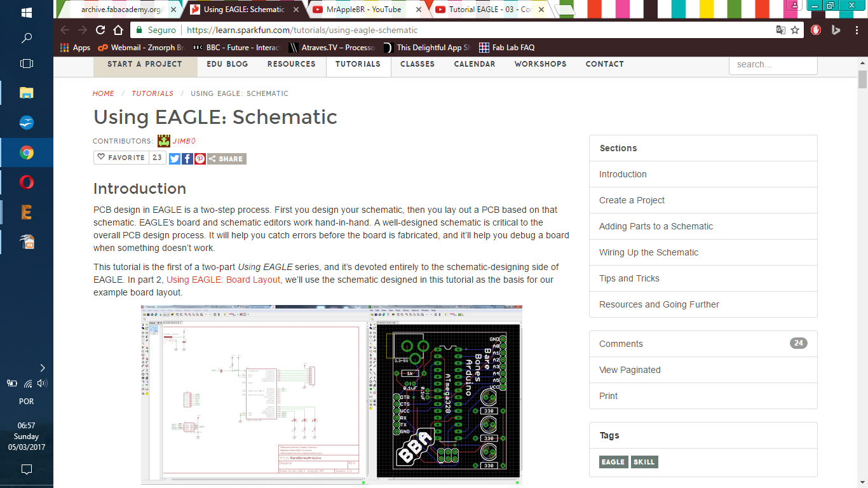Share the tutorial on Twitter
Screen dimensions: 868x488
tap(175, 158)
